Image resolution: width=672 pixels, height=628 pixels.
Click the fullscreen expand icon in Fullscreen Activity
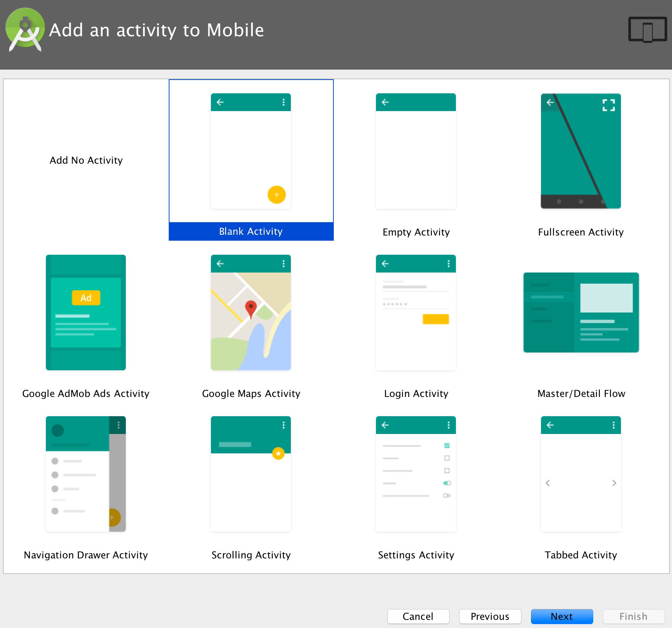pos(609,105)
